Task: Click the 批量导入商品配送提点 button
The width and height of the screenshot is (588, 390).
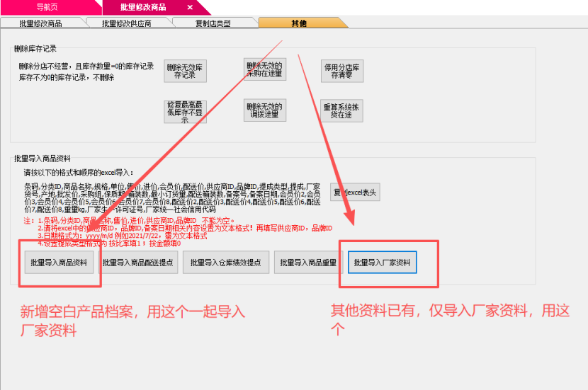Action: pos(138,263)
